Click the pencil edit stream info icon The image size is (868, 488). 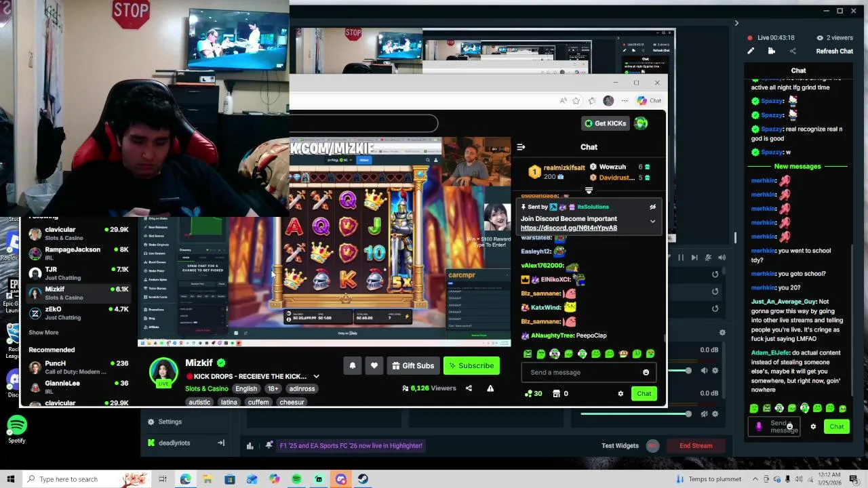point(751,51)
